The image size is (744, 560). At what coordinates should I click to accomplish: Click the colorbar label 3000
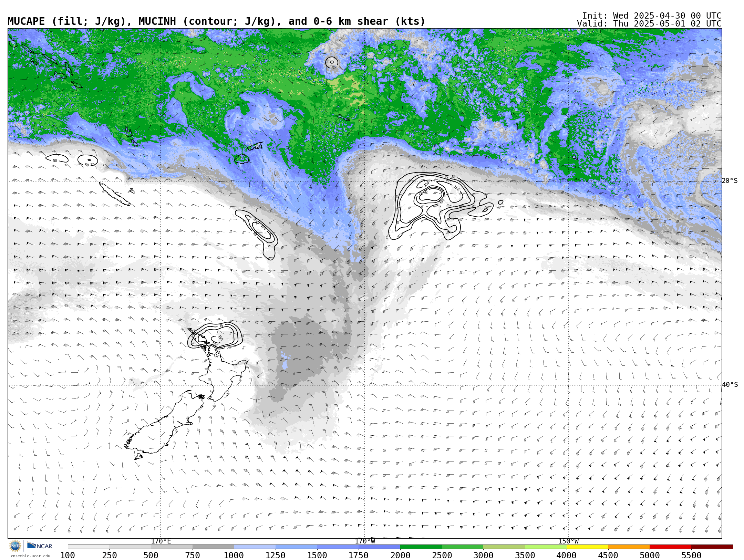pyautogui.click(x=483, y=556)
